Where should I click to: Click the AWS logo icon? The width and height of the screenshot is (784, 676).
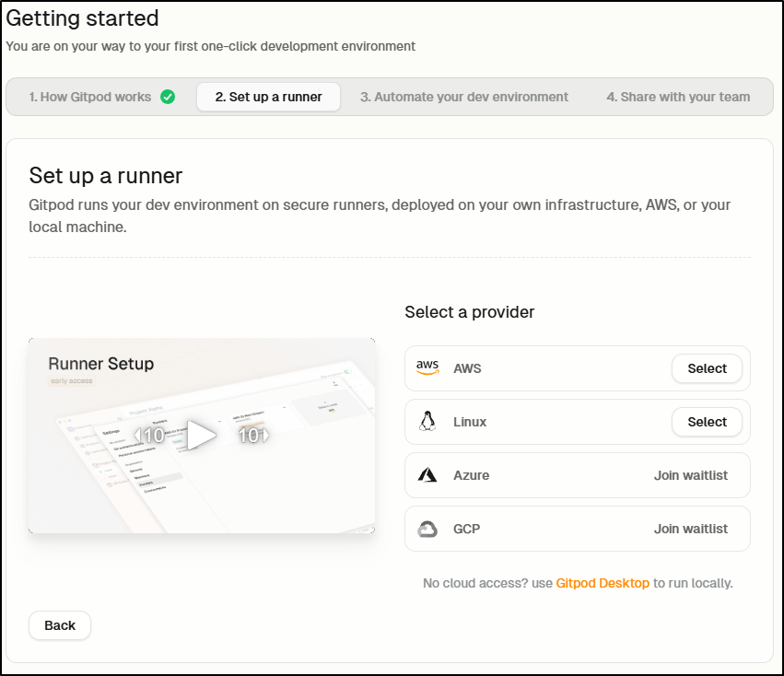[427, 367]
